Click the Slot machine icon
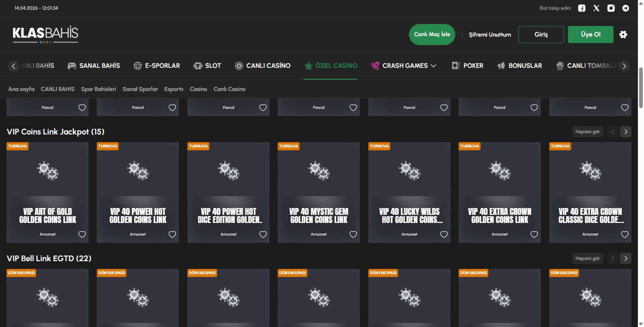Image resolution: width=644 pixels, height=327 pixels. (198, 66)
